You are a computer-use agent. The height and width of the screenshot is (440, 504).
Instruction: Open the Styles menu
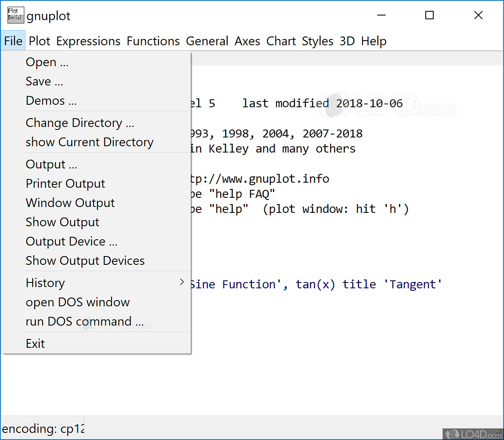pyautogui.click(x=317, y=41)
